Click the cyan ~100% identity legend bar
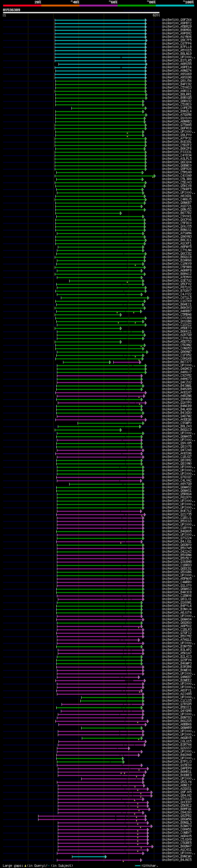 click(x=175, y=6)
